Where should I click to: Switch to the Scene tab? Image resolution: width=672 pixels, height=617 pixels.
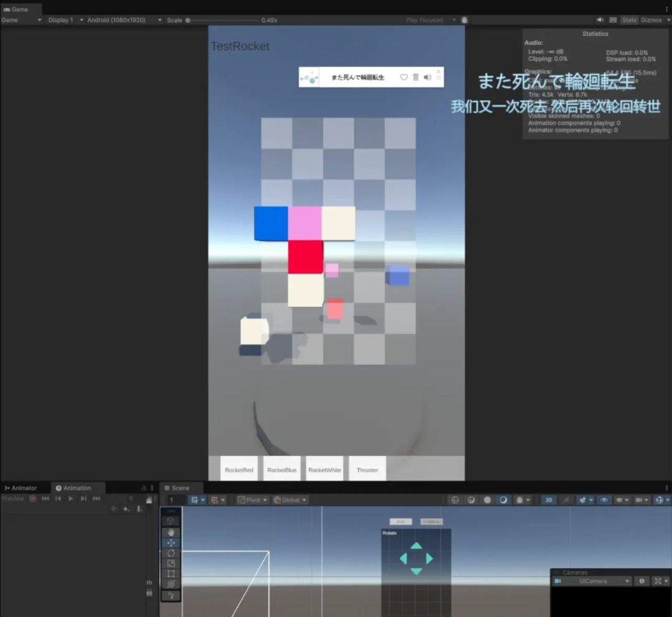(x=177, y=488)
